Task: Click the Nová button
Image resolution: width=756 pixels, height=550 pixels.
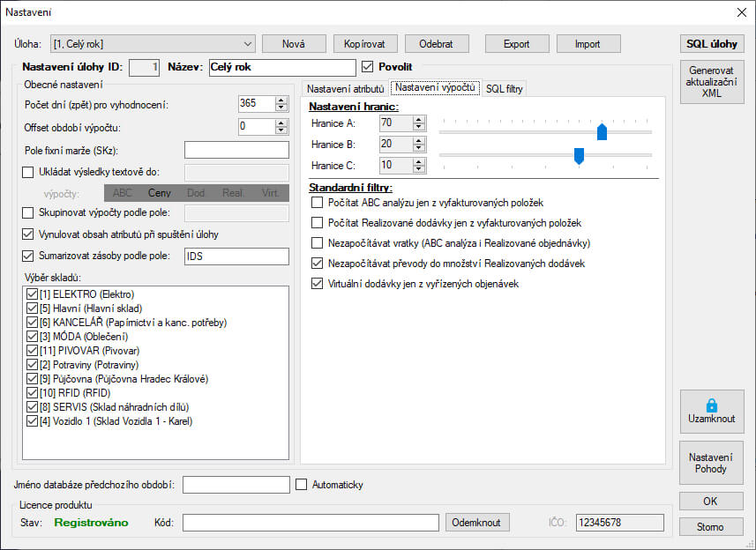Action: pyautogui.click(x=293, y=44)
